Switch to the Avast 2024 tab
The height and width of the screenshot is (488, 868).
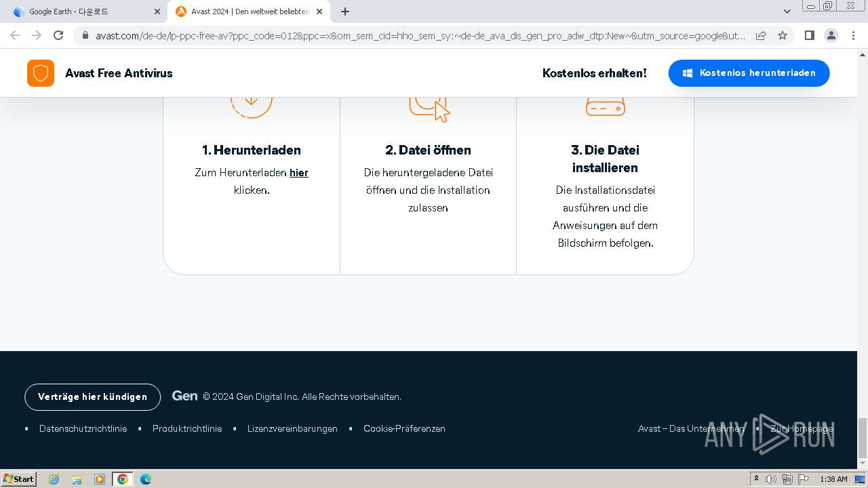click(249, 12)
